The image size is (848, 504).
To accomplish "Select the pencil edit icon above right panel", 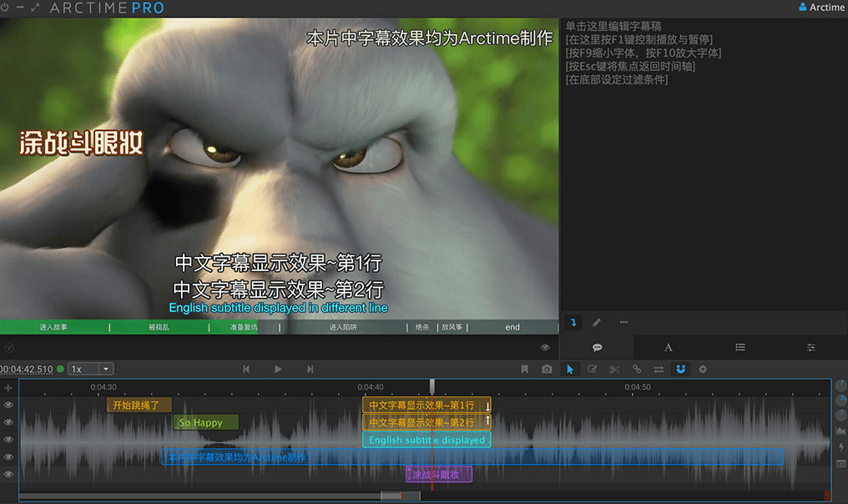I will 595,321.
